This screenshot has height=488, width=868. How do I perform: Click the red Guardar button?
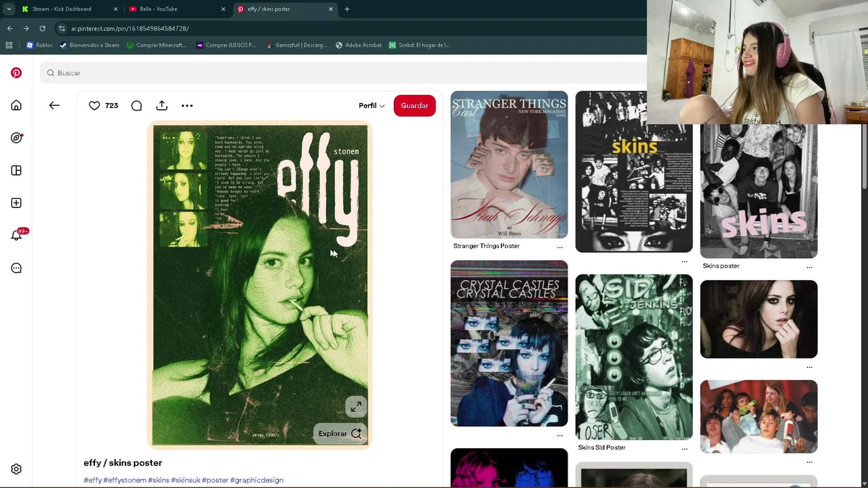coord(414,106)
